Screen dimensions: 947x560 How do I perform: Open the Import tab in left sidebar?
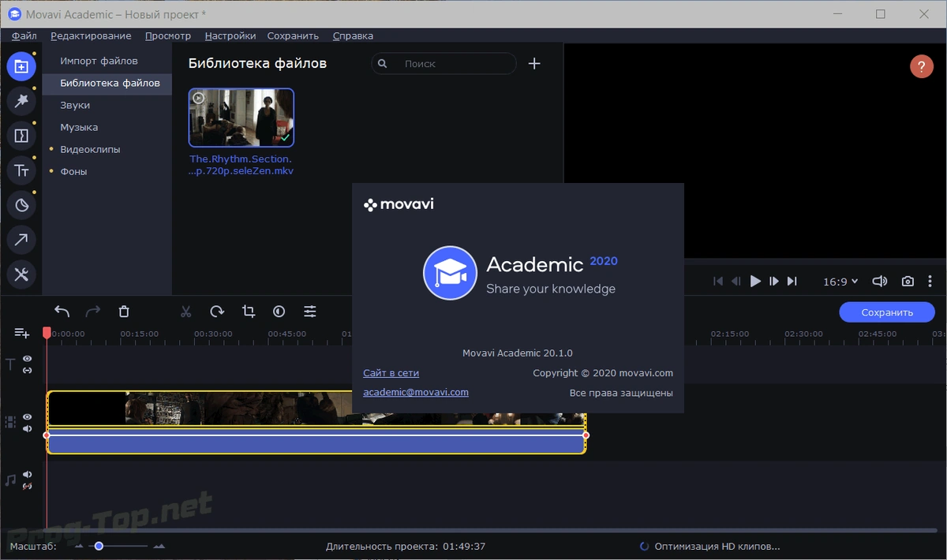coord(21,66)
